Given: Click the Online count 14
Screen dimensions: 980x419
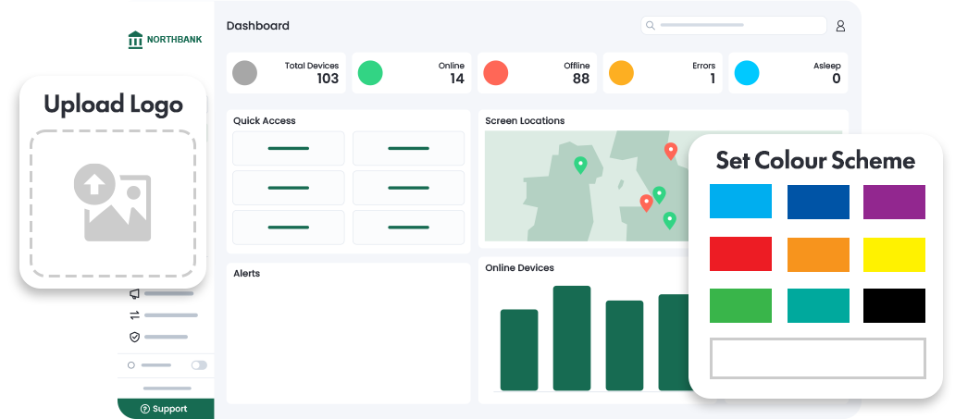Looking at the screenshot, I should (457, 79).
